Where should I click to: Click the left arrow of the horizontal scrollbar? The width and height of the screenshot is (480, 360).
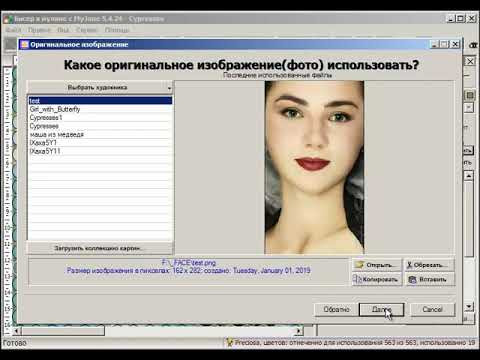[16, 331]
